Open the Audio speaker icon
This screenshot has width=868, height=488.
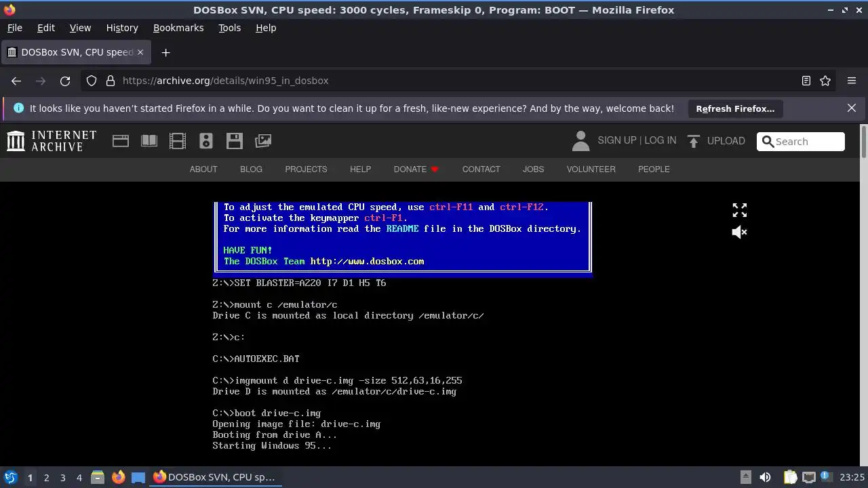click(206, 141)
